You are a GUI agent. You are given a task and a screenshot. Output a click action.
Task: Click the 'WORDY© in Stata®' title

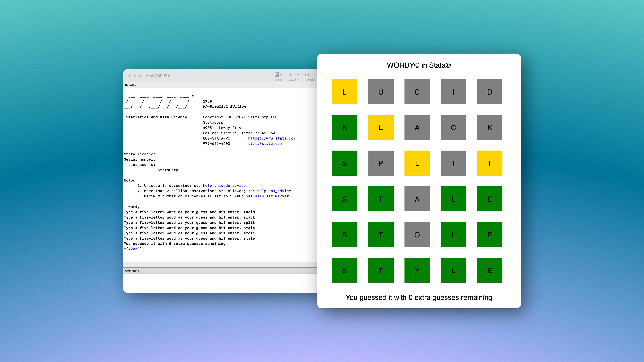pyautogui.click(x=419, y=65)
